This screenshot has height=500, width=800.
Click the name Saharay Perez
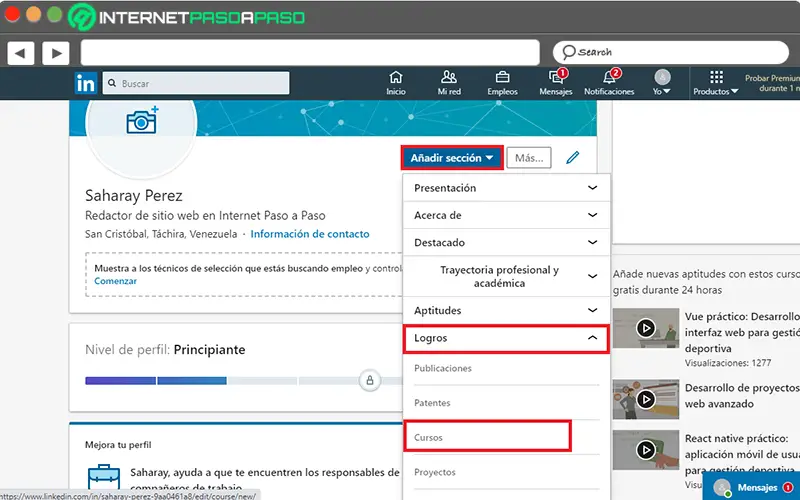[x=134, y=195]
